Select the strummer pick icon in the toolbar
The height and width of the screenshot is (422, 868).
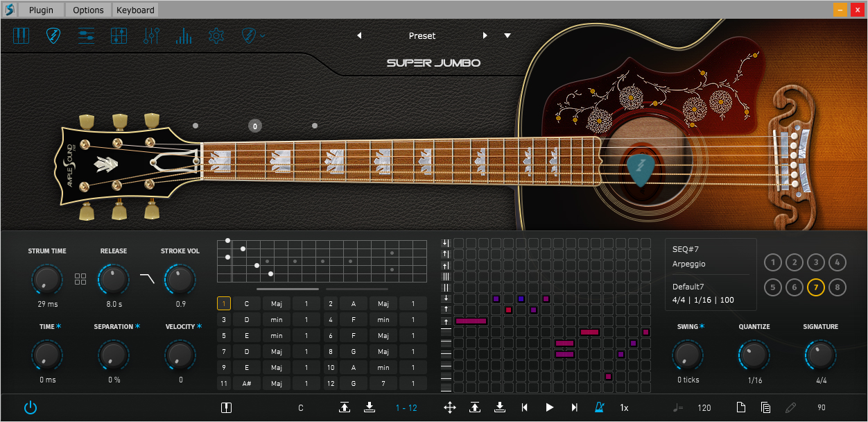tap(53, 35)
